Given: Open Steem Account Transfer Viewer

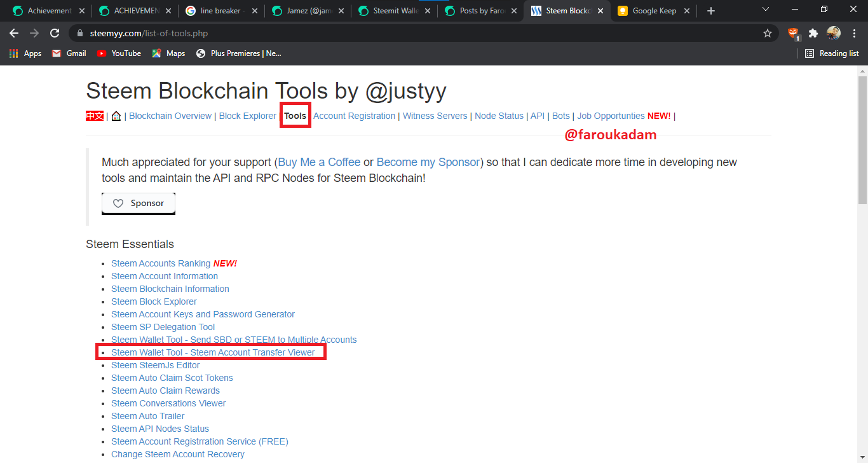Looking at the screenshot, I should pyautogui.click(x=213, y=352).
